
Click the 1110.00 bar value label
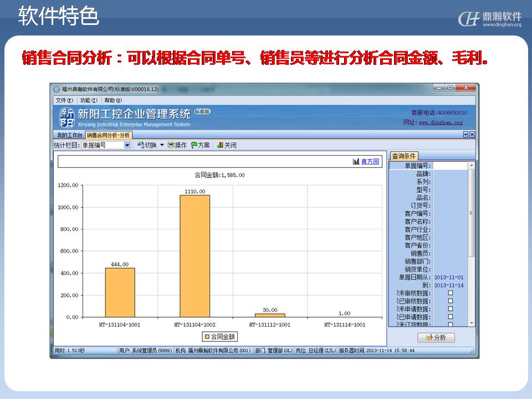tap(195, 191)
